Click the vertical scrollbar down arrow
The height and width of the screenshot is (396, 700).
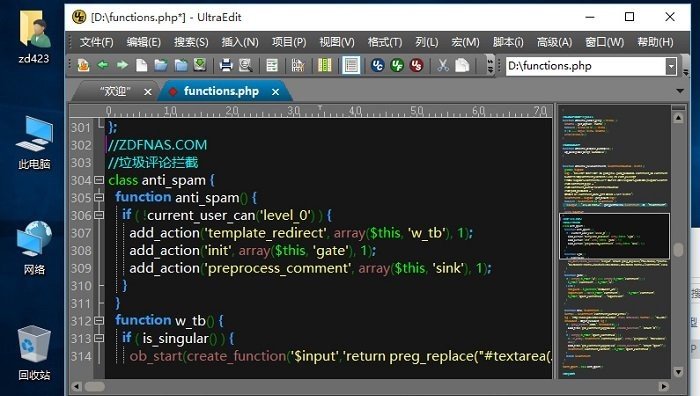click(x=678, y=371)
